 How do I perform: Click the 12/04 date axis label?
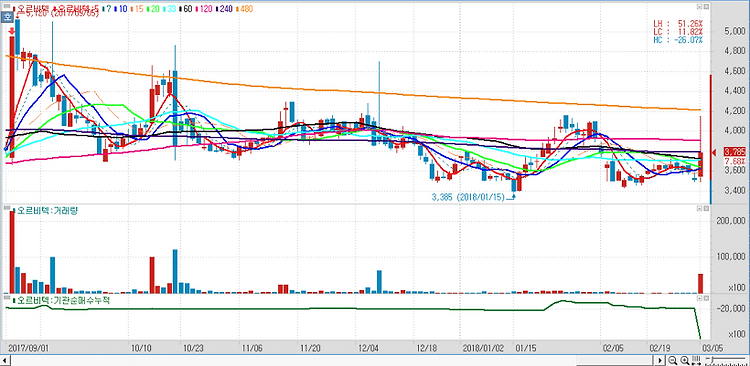point(368,348)
